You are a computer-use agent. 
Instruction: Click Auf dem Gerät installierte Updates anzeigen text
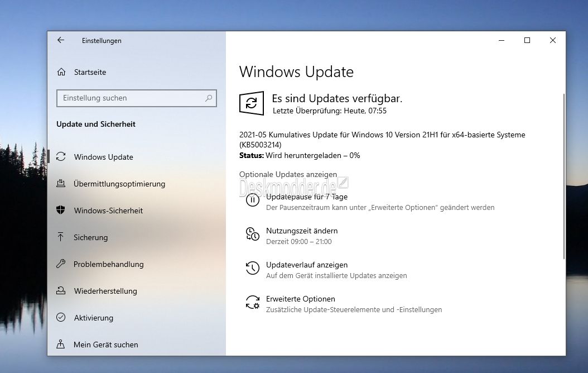click(x=336, y=275)
